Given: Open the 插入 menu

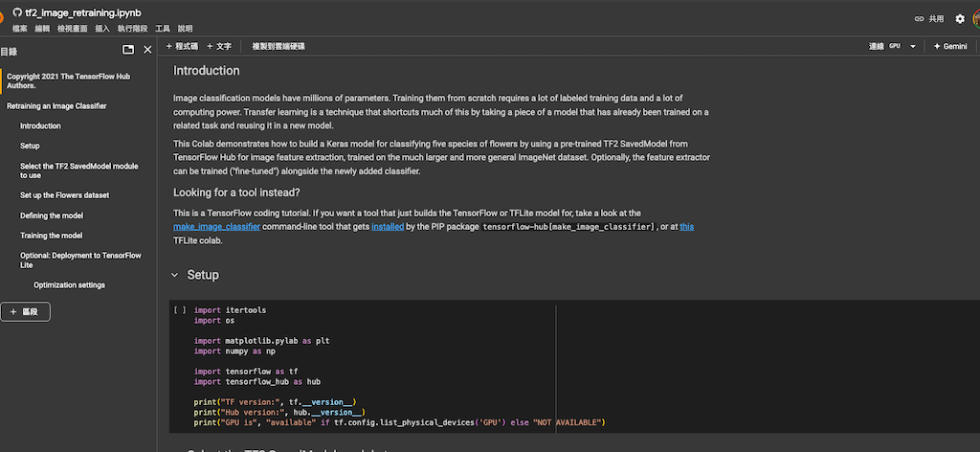Looking at the screenshot, I should click(x=102, y=29).
